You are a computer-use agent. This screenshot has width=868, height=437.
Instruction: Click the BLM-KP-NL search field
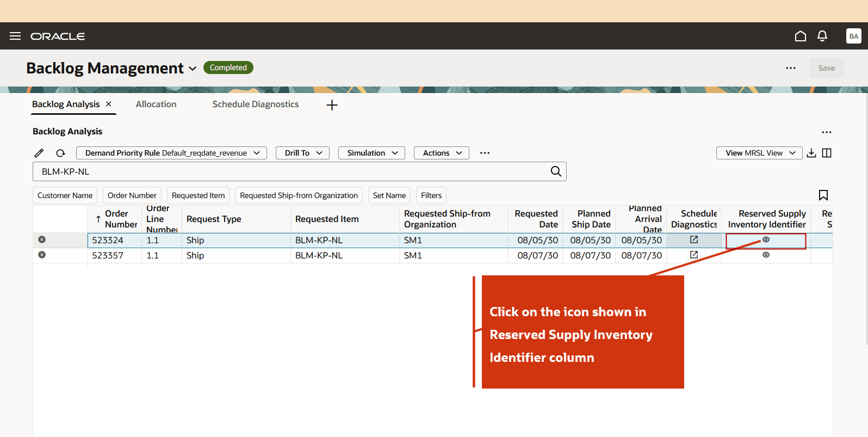[300, 171]
